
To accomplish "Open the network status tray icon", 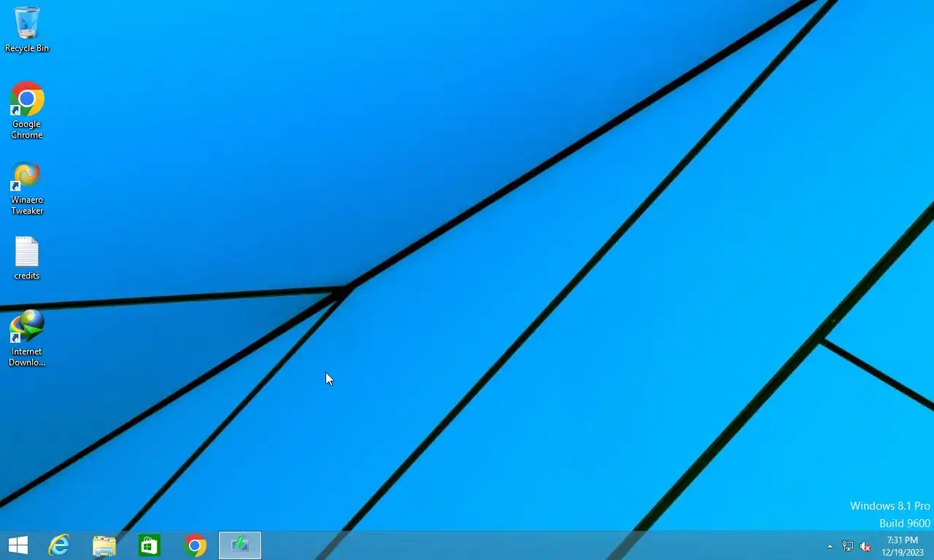I will point(848,546).
